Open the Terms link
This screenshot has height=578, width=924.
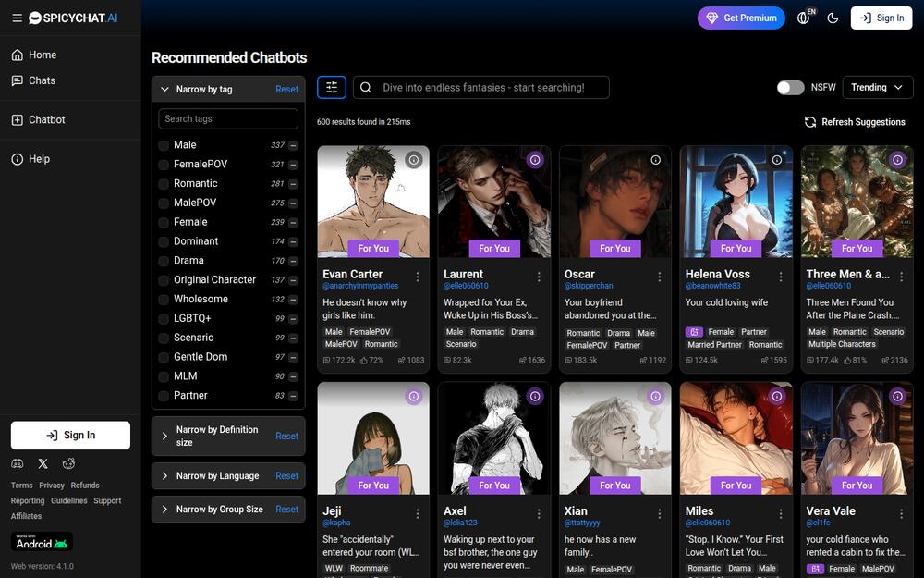[22, 486]
